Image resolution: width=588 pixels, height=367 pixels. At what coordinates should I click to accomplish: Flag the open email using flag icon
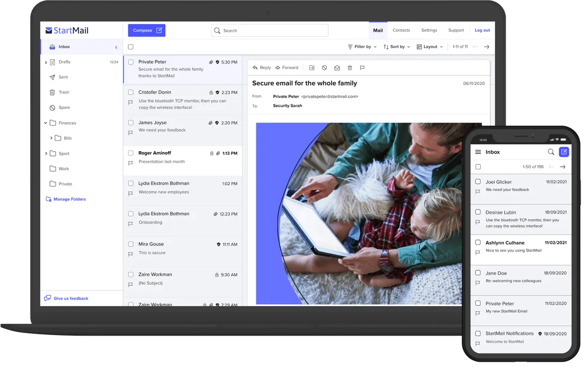pyautogui.click(x=362, y=68)
